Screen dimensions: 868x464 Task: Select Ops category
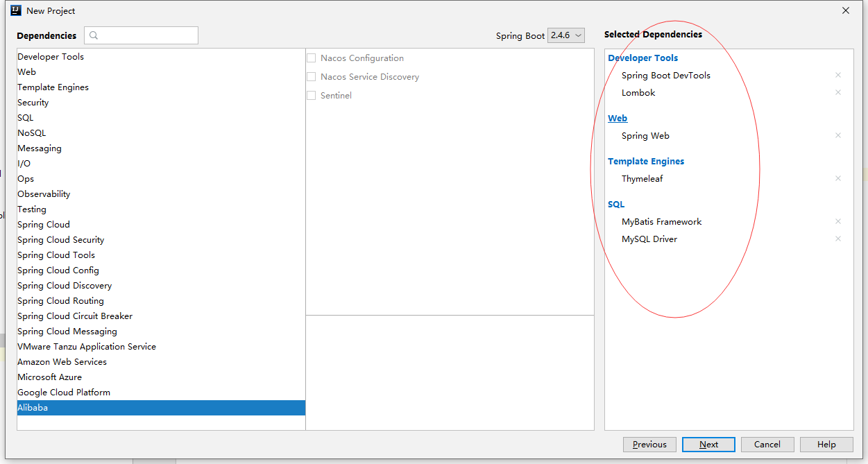161,179
